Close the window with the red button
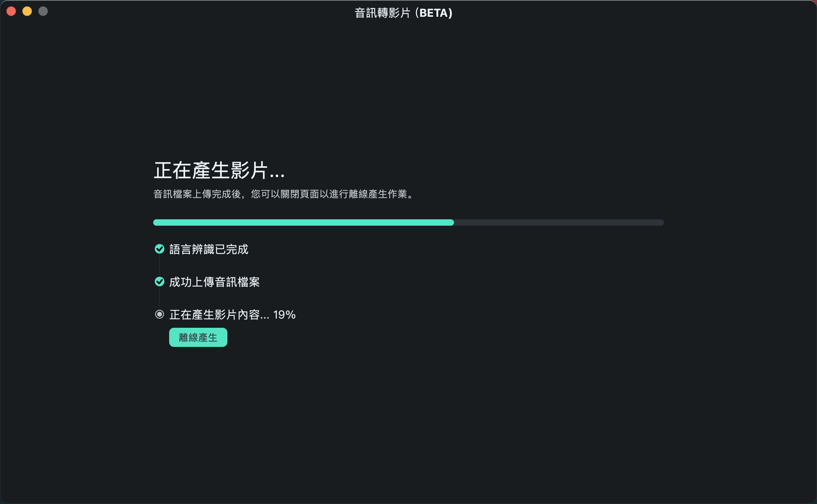Image resolution: width=817 pixels, height=504 pixels. [11, 11]
